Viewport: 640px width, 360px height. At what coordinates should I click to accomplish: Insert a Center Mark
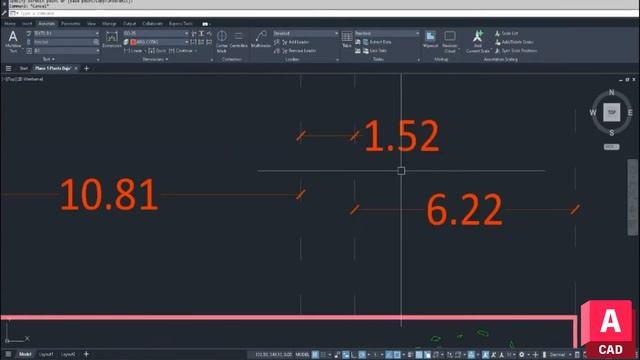[222, 41]
